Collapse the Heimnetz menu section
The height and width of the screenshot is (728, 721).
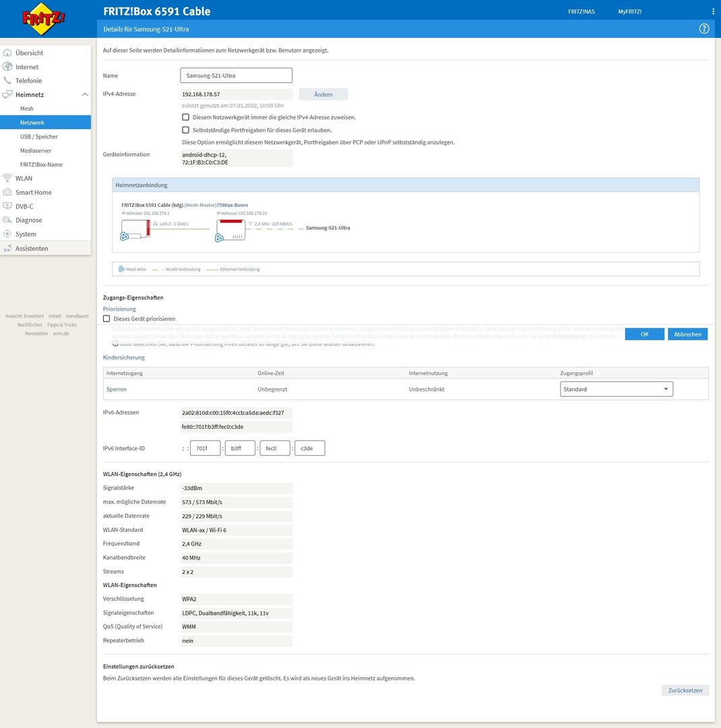(x=85, y=95)
